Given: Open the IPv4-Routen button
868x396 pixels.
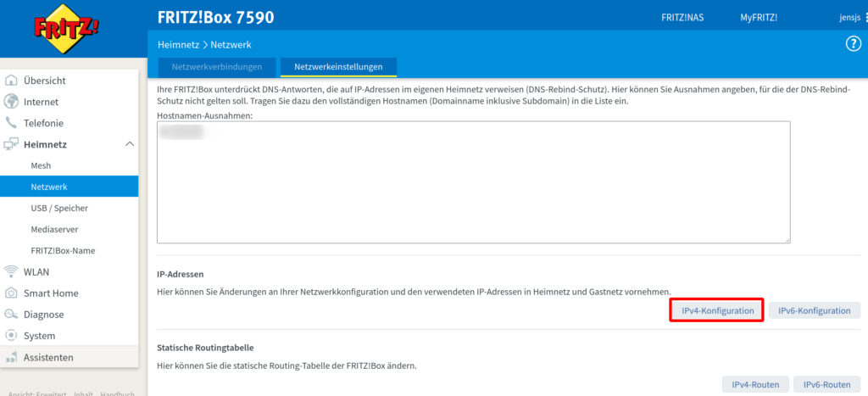Looking at the screenshot, I should click(755, 384).
